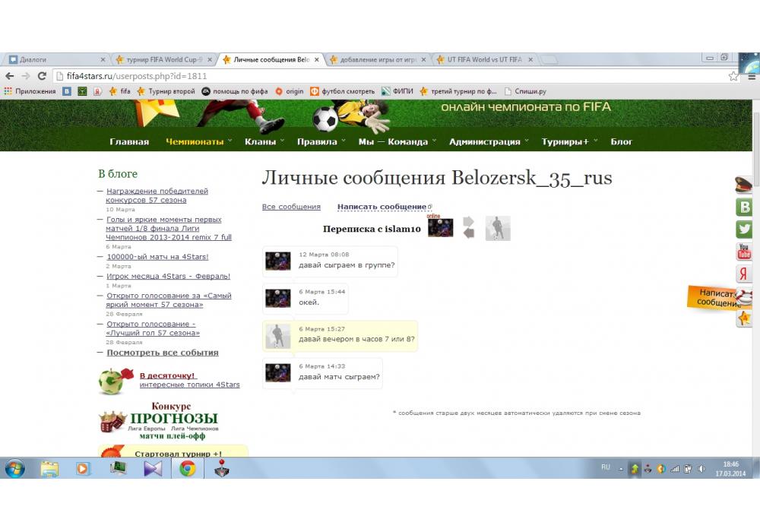Open Все сообщения link
This screenshot has height=532, width=760.
(291, 207)
